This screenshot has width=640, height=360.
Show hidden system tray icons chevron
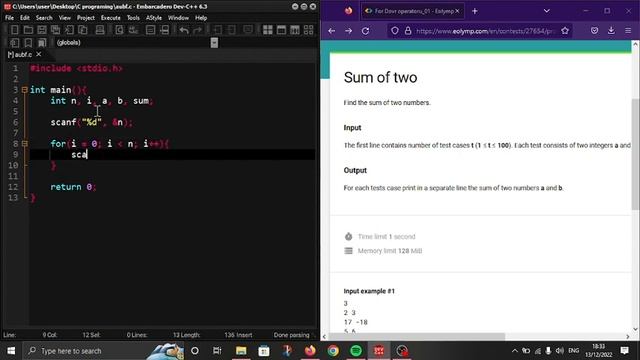(515, 351)
